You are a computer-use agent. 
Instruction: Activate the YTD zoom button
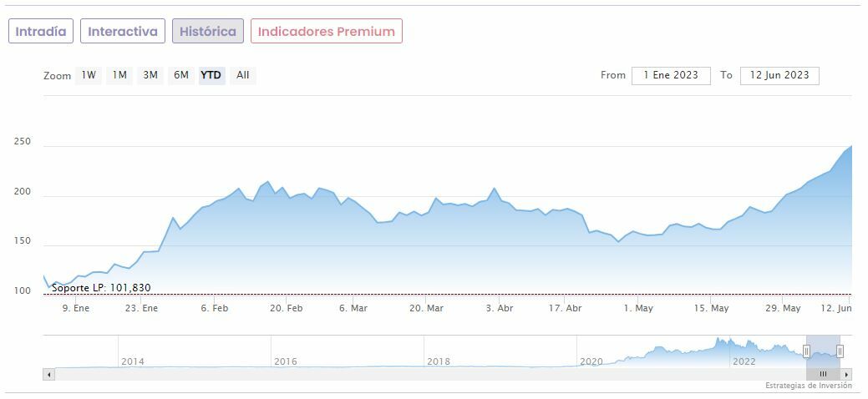[211, 75]
